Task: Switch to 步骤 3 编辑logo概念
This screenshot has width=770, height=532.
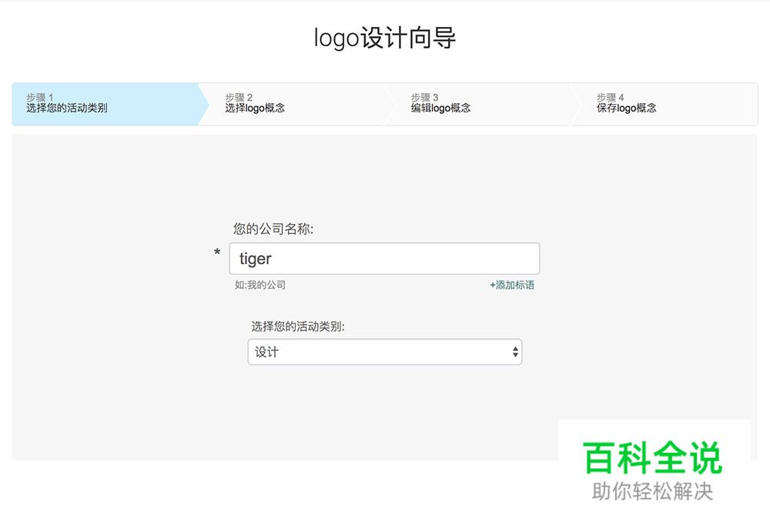Action: [439, 102]
